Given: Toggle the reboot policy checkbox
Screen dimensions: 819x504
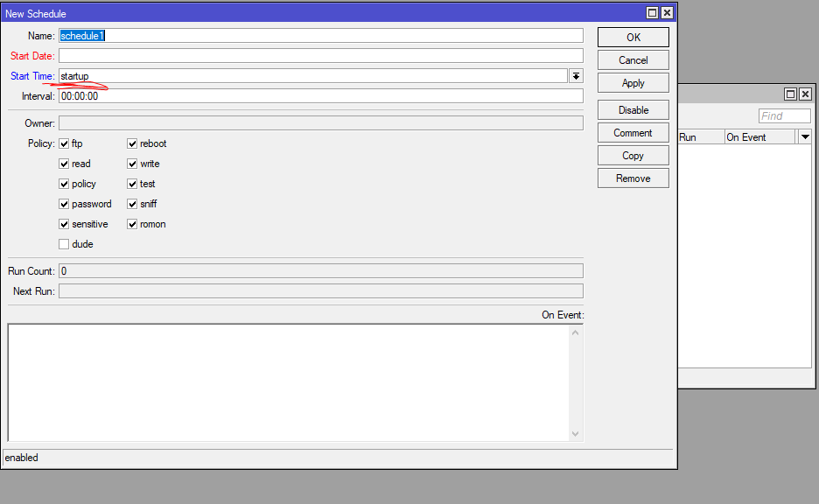Looking at the screenshot, I should click(x=132, y=143).
